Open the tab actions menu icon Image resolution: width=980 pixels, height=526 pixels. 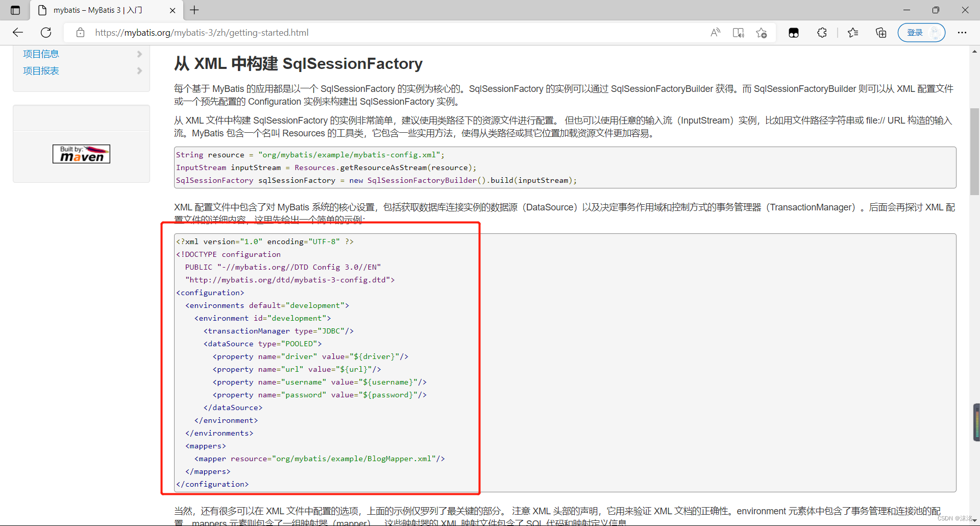[x=15, y=10]
